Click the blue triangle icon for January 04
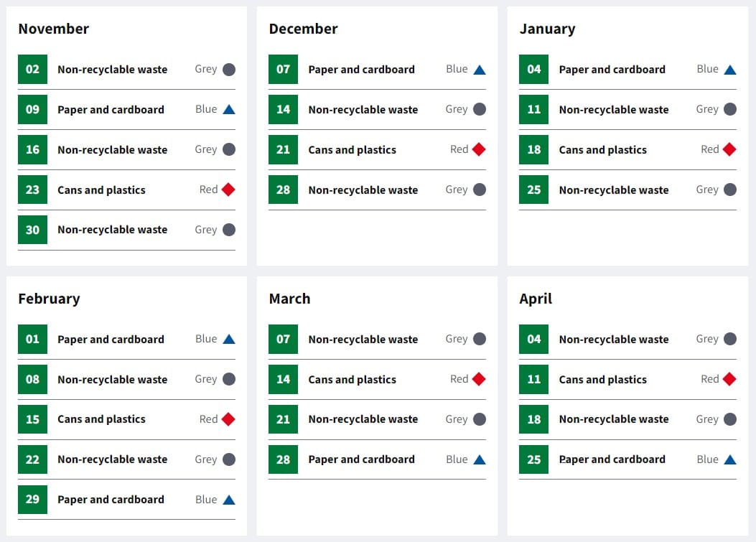This screenshot has width=756, height=542. click(730, 70)
